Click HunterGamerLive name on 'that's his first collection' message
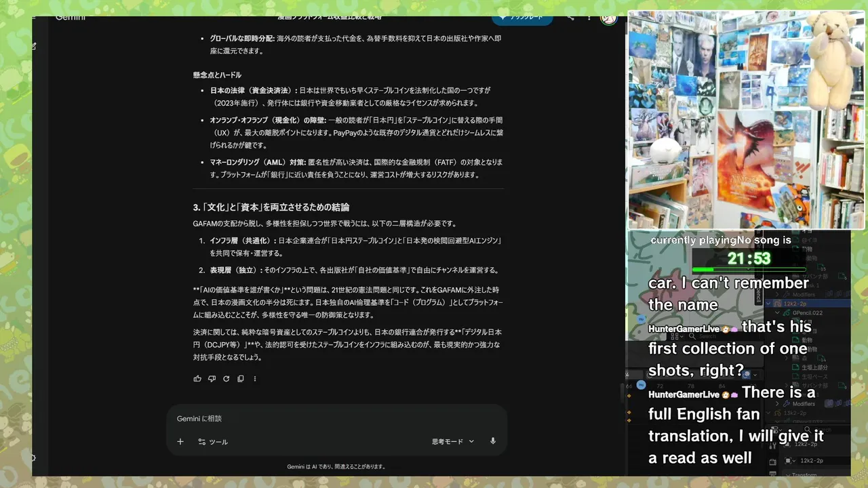Screen dimensions: 868x488 (x=684, y=328)
